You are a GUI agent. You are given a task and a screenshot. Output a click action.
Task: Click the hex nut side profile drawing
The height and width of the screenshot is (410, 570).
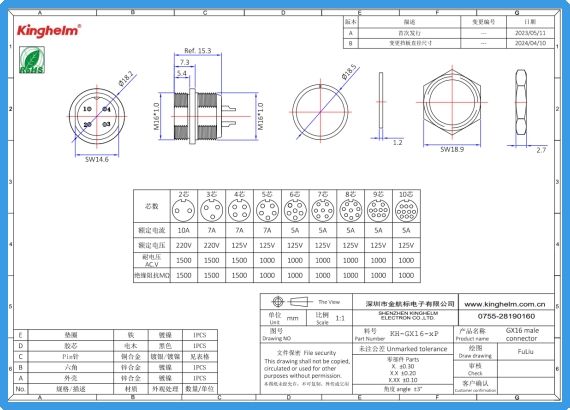click(x=521, y=102)
